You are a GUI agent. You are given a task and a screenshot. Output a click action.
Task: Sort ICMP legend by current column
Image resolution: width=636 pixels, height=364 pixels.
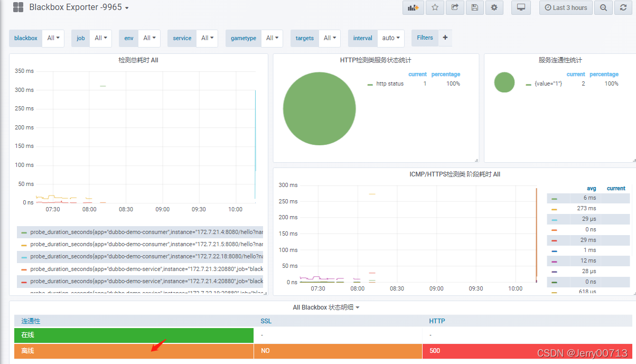(616, 189)
